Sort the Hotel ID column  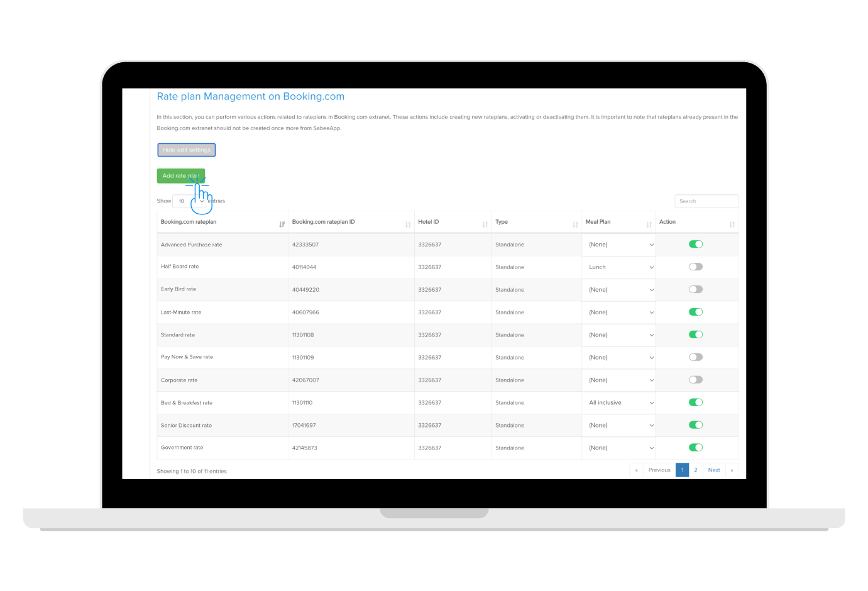point(484,223)
